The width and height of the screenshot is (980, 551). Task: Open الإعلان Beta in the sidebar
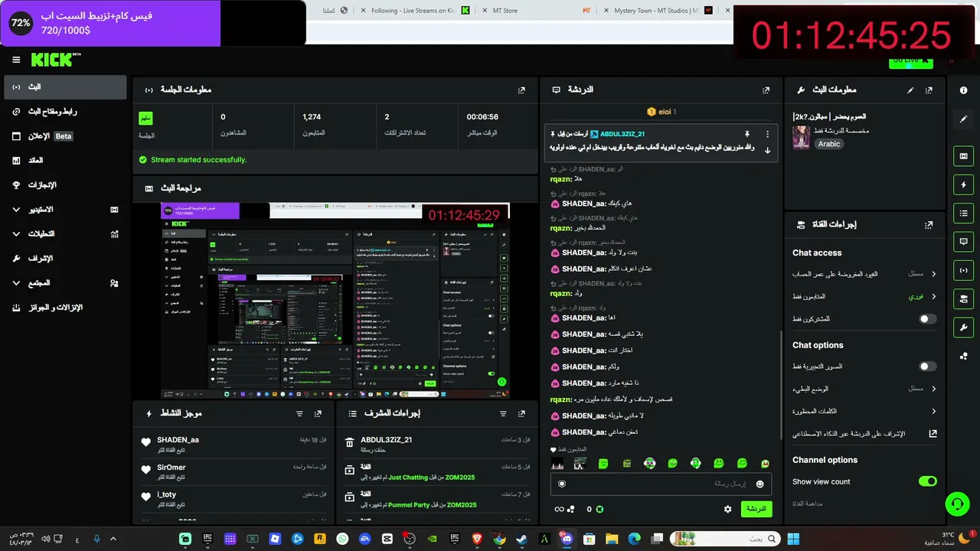click(x=65, y=136)
